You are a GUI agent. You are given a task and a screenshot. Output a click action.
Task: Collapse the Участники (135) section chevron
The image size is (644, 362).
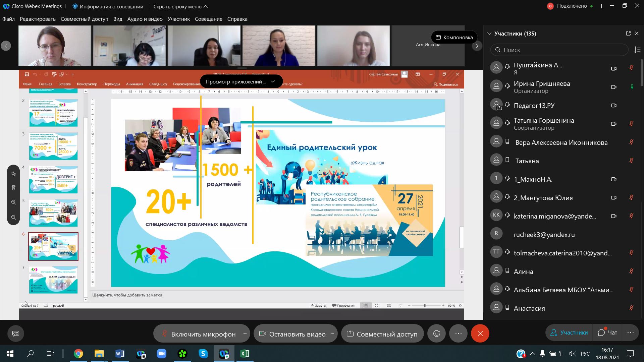pyautogui.click(x=489, y=34)
